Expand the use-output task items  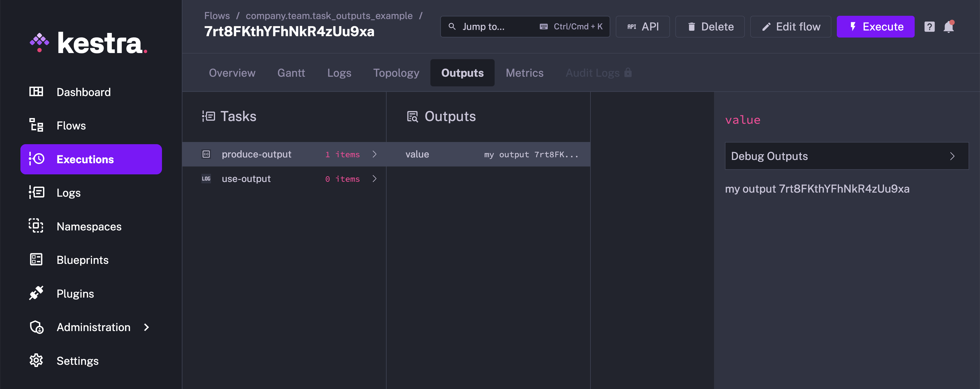pyautogui.click(x=375, y=178)
